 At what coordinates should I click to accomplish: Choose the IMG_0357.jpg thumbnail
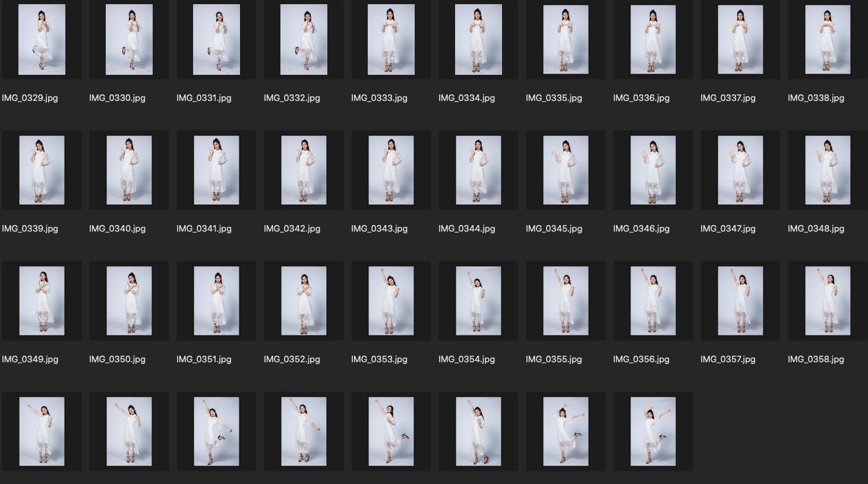point(740,300)
